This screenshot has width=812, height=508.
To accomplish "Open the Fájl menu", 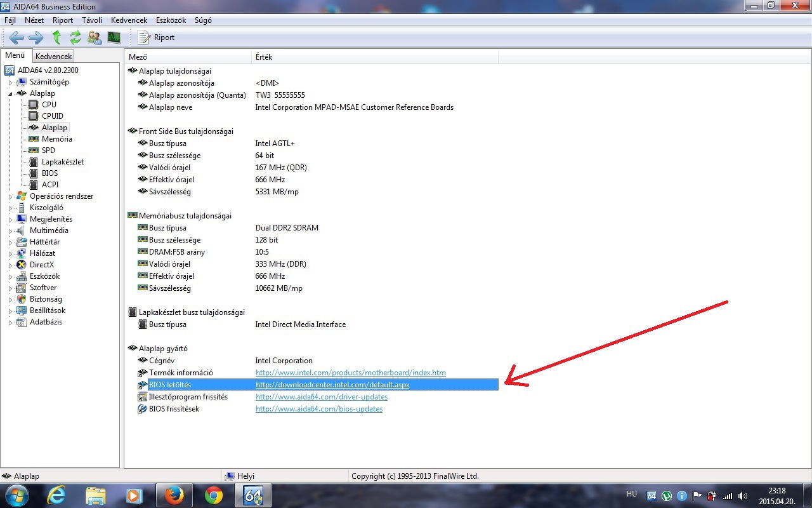I will pos(10,20).
